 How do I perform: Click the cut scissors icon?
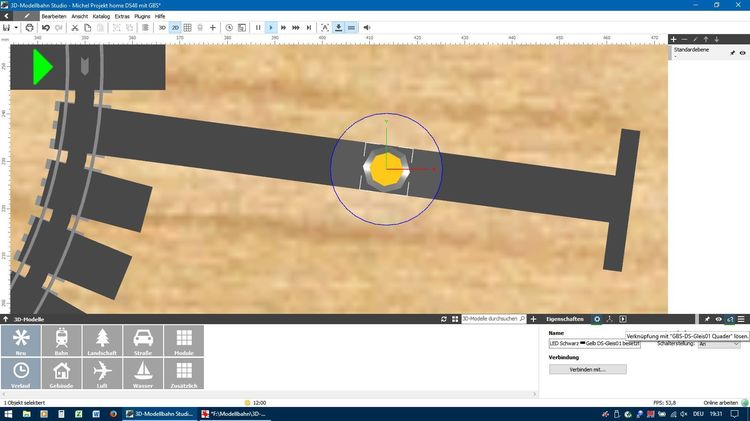coord(75,28)
